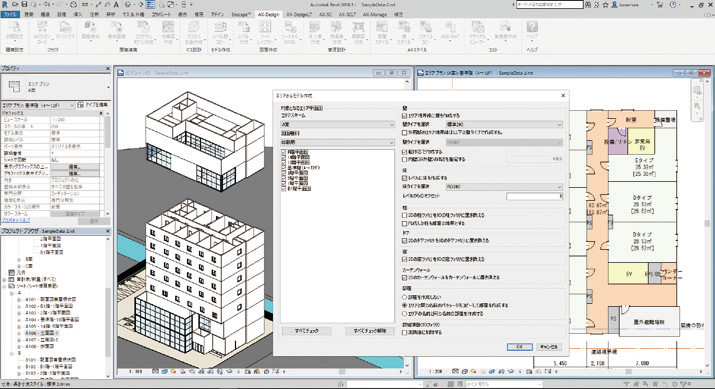Switch to the AX-SC ribbon tab

pos(325,15)
